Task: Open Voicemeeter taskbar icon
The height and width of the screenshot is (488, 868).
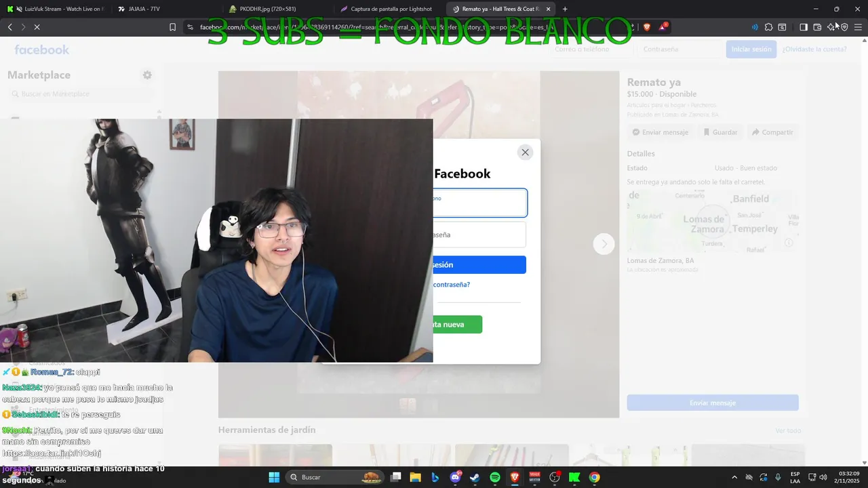Action: [534, 477]
